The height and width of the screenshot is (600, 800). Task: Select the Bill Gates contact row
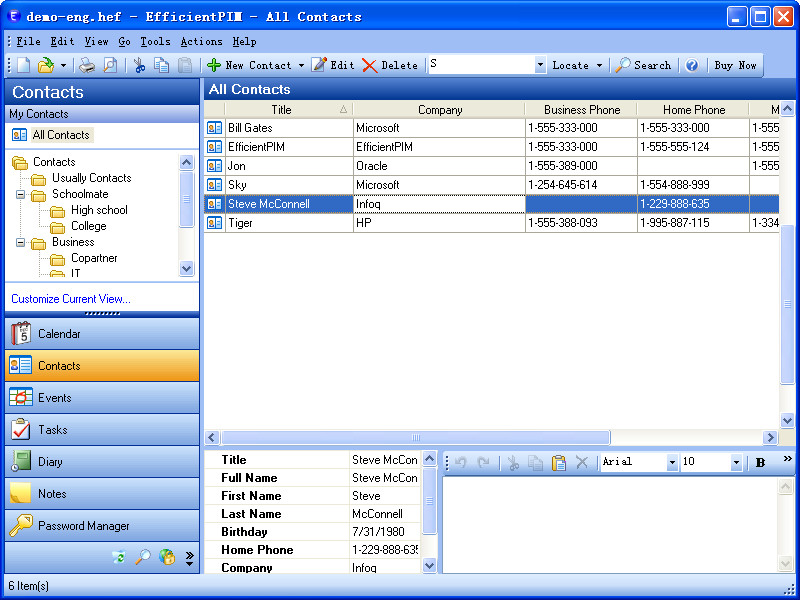click(x=492, y=128)
